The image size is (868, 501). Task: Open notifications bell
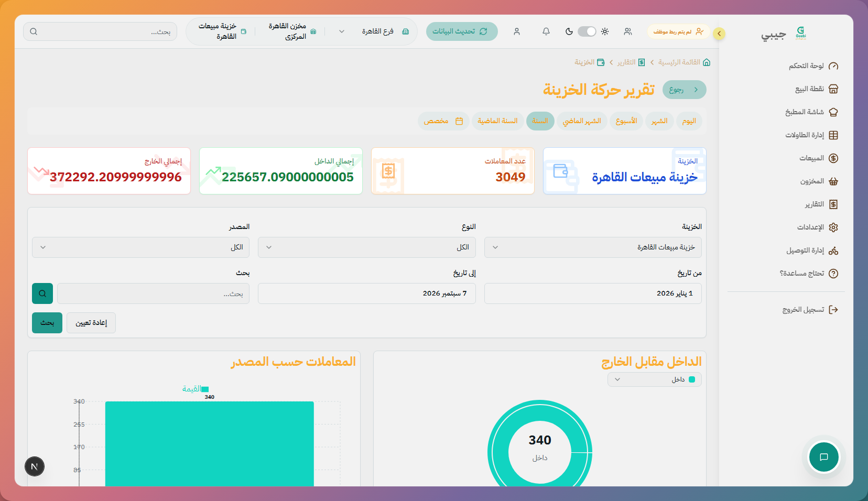click(x=546, y=31)
